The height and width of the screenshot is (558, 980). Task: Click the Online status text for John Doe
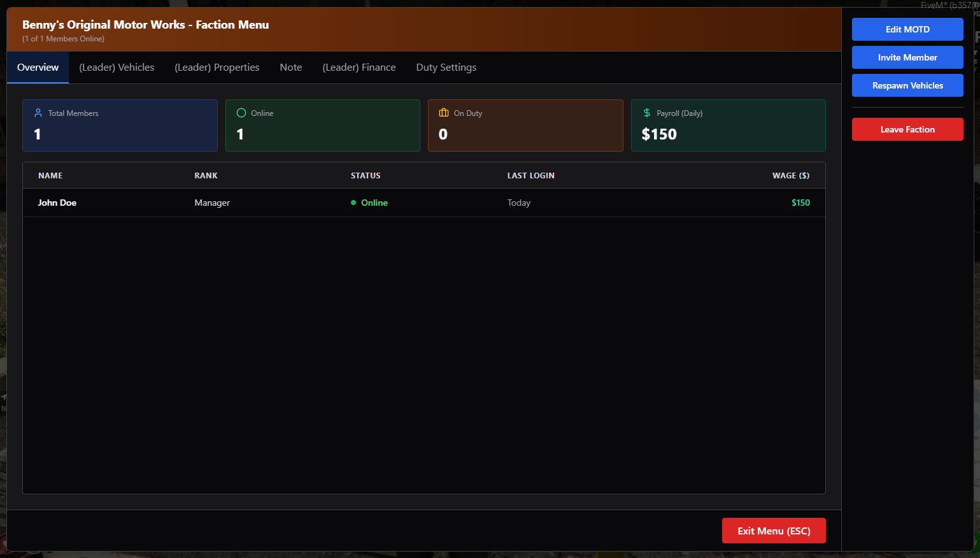(x=374, y=203)
